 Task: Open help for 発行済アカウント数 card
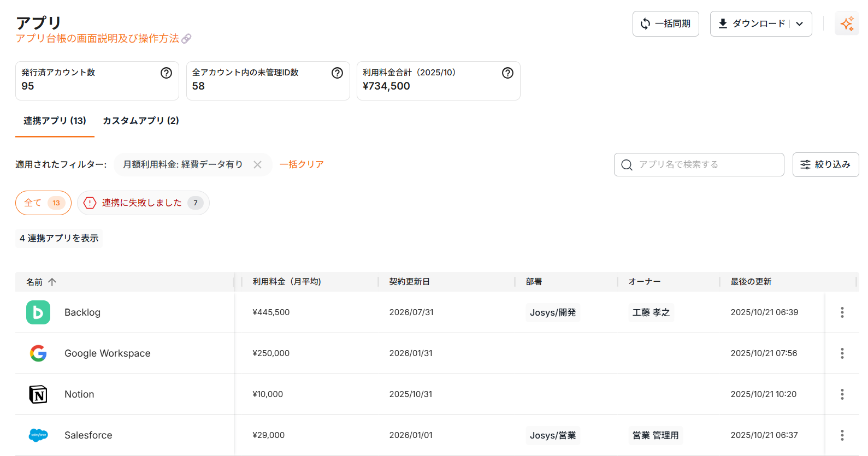[x=167, y=73]
